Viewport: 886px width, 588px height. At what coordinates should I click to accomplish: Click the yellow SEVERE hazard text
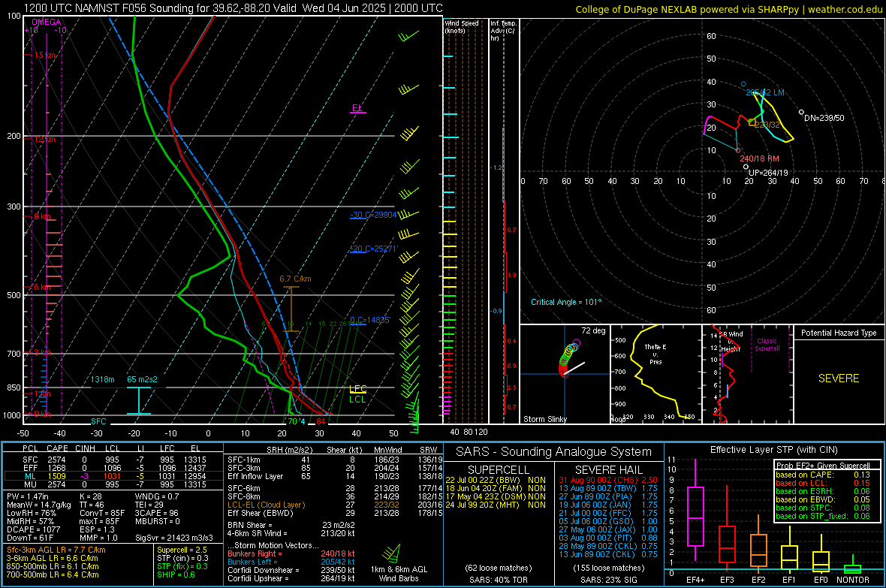coord(839,378)
